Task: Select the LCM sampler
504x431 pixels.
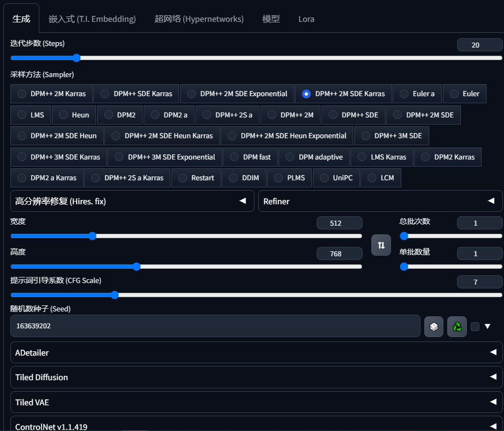Action: (381, 178)
